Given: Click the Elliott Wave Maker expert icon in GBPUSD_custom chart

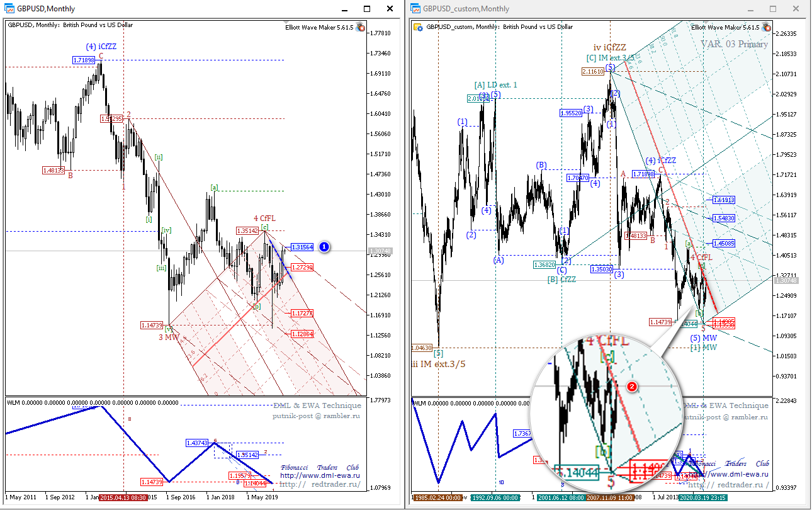Looking at the screenshot, I should (x=766, y=27).
